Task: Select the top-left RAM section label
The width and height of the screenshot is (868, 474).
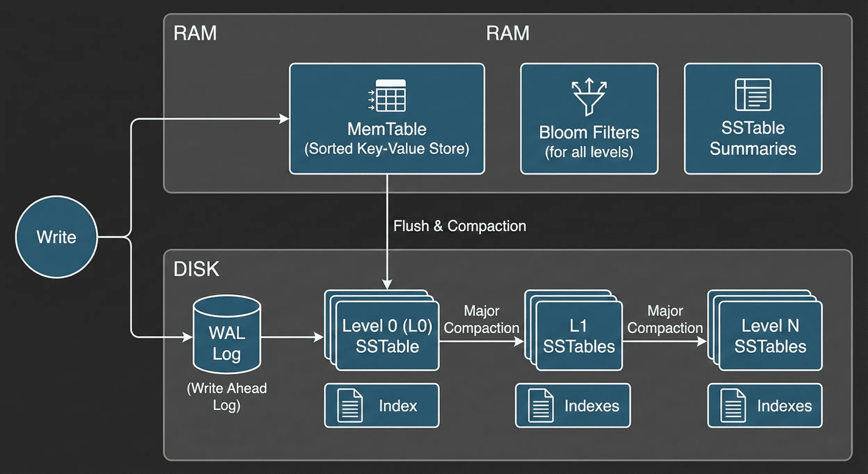Action: point(195,33)
